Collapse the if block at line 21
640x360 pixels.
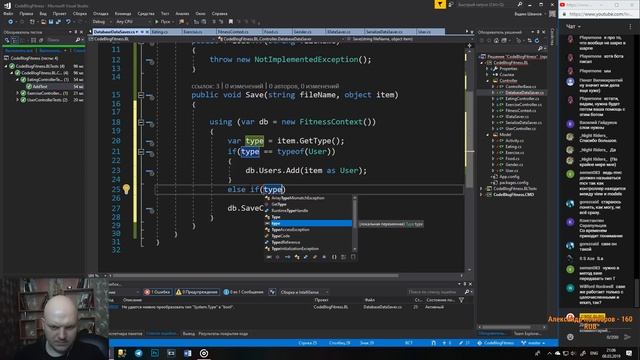click(x=141, y=152)
